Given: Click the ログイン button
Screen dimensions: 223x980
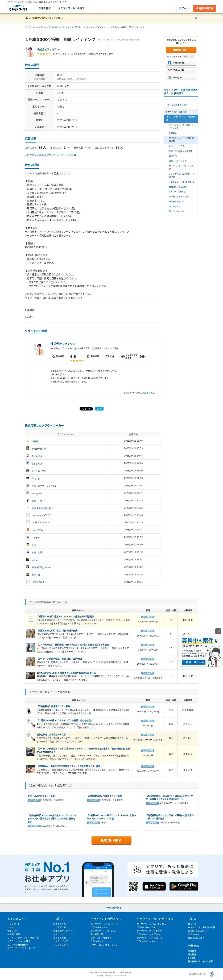Looking at the screenshot, I should [184, 8].
